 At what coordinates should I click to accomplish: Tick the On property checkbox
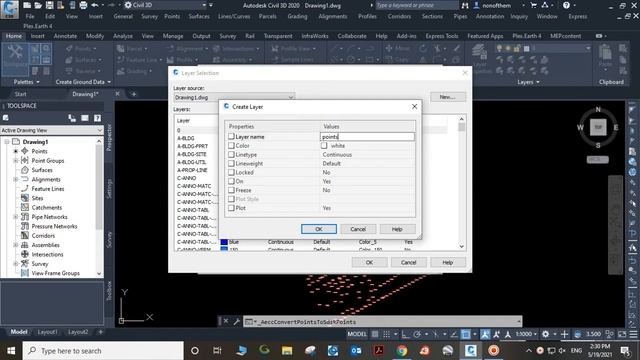click(x=231, y=181)
